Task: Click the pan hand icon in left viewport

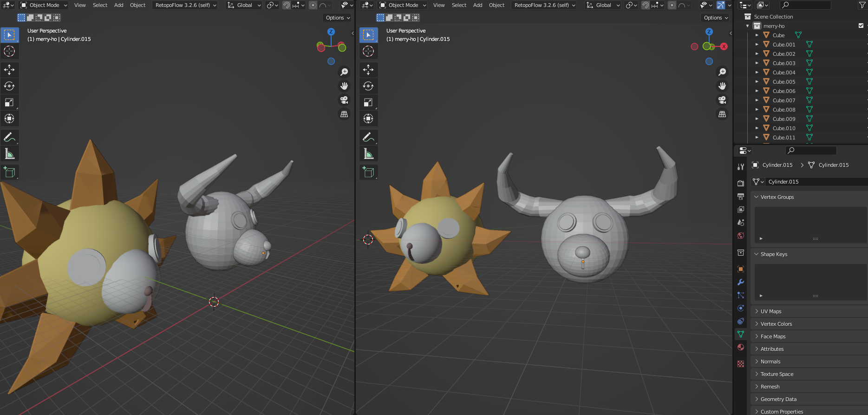Action: (344, 86)
